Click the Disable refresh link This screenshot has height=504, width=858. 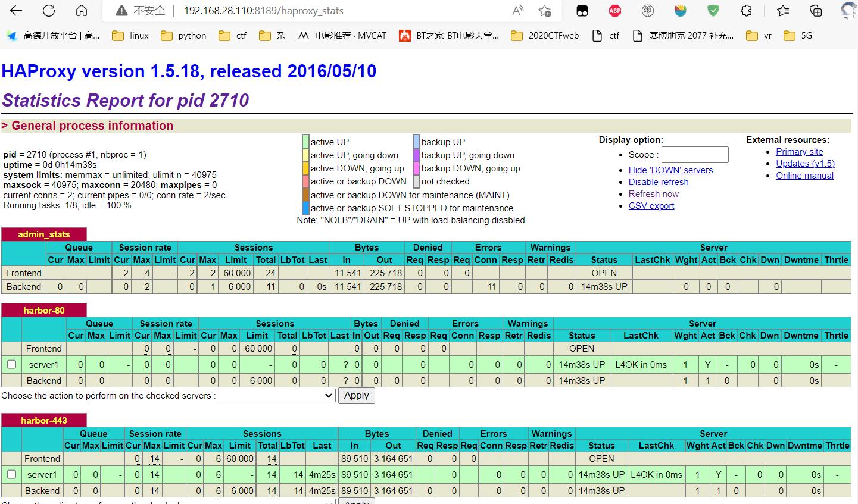(x=659, y=182)
